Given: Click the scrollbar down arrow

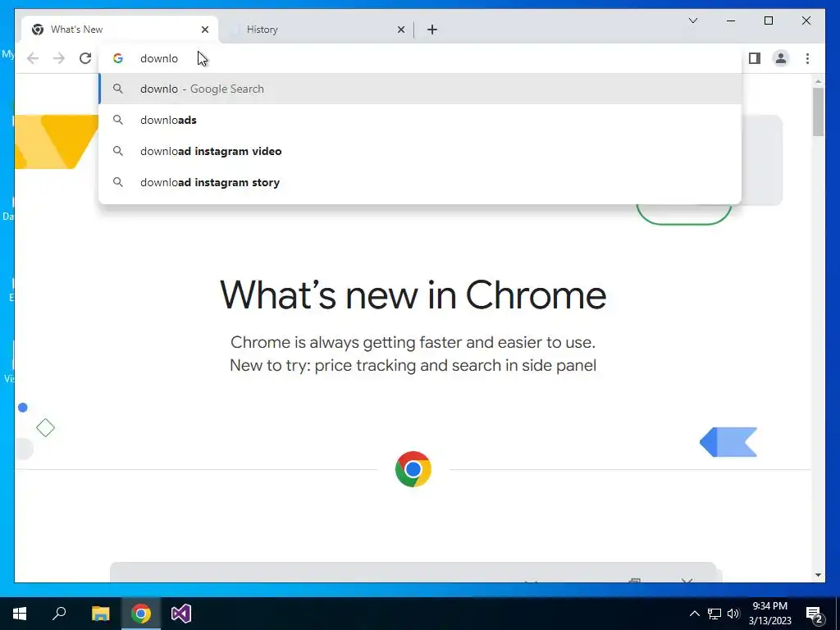Looking at the screenshot, I should (818, 575).
